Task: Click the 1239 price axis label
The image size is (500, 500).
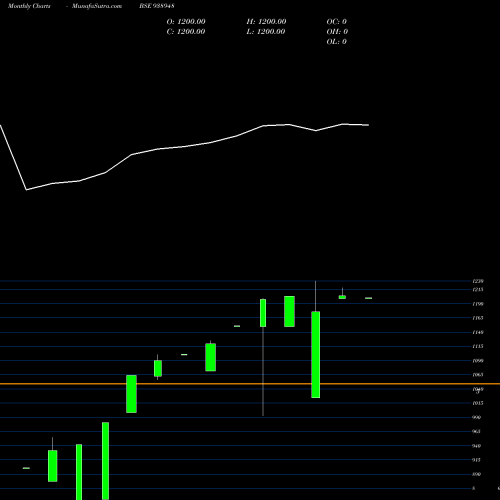Action: [x=478, y=281]
